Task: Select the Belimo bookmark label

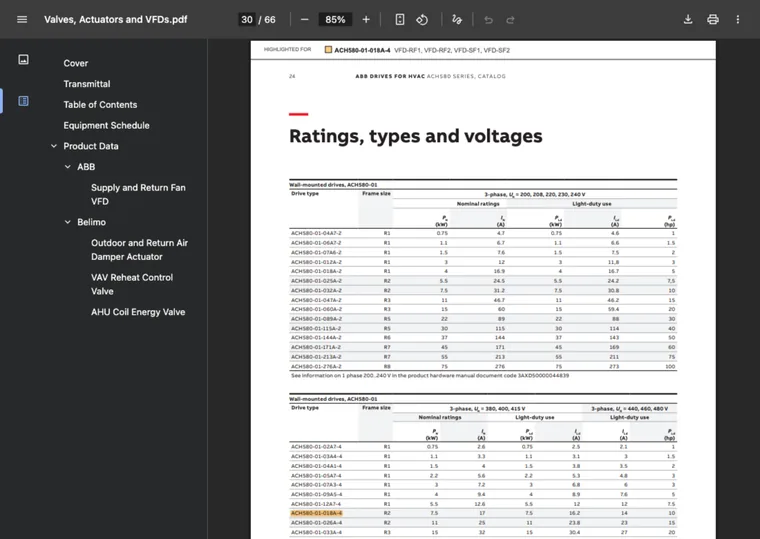Action: pyautogui.click(x=92, y=222)
